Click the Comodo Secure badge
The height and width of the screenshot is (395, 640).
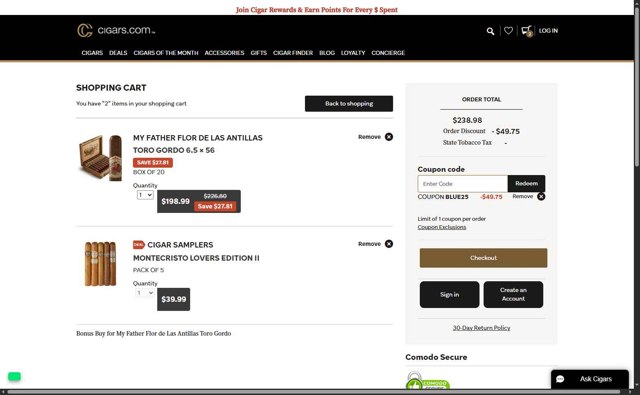(x=427, y=380)
